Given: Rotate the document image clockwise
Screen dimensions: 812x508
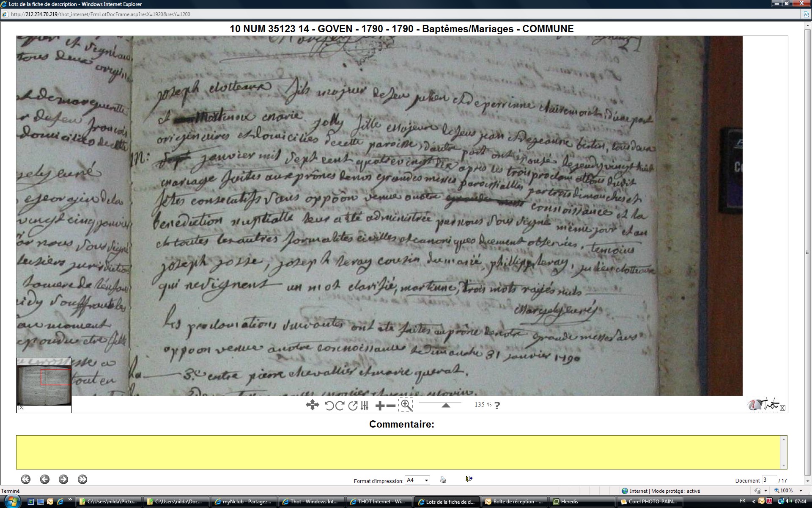Looking at the screenshot, I should (340, 406).
